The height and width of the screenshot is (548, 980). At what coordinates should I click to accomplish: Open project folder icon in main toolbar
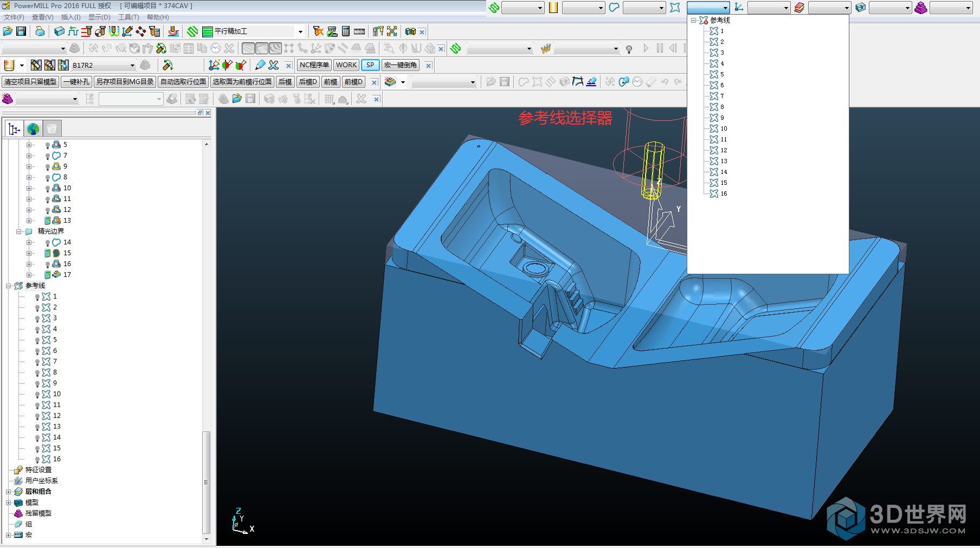tap(8, 31)
